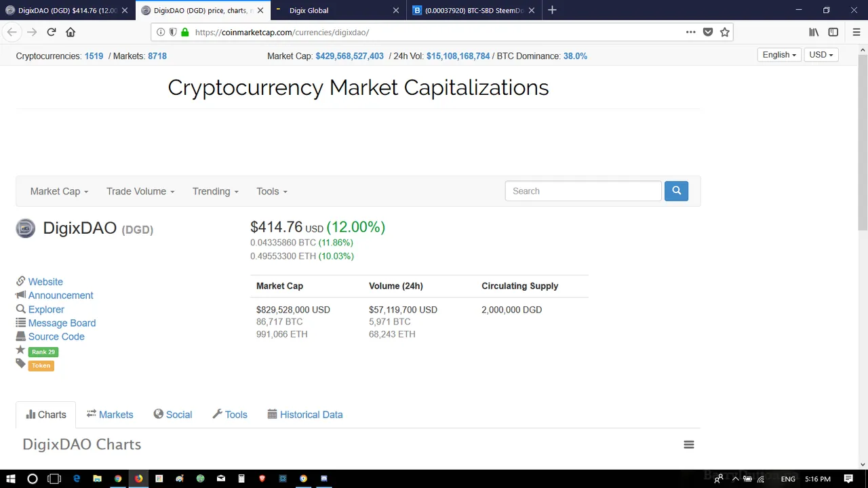Click the blue search magnifier button

[x=676, y=191]
